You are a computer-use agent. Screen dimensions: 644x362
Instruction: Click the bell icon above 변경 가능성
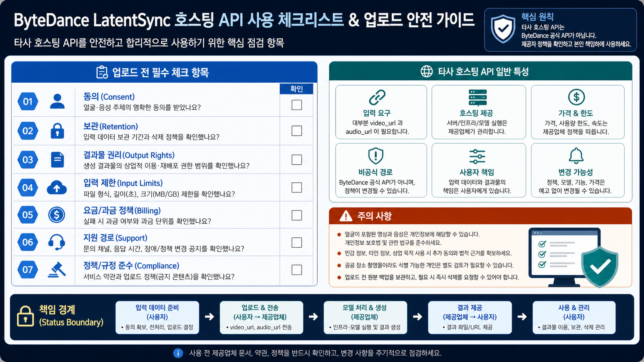click(576, 156)
